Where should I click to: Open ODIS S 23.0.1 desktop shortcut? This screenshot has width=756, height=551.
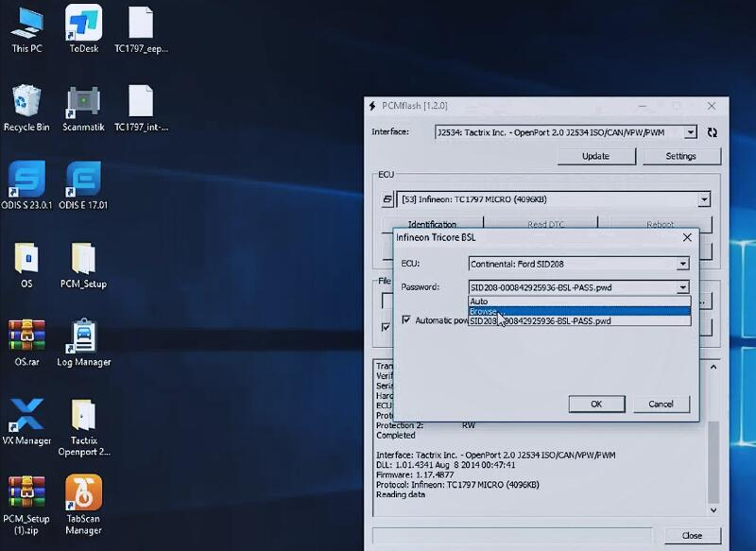[x=27, y=180]
